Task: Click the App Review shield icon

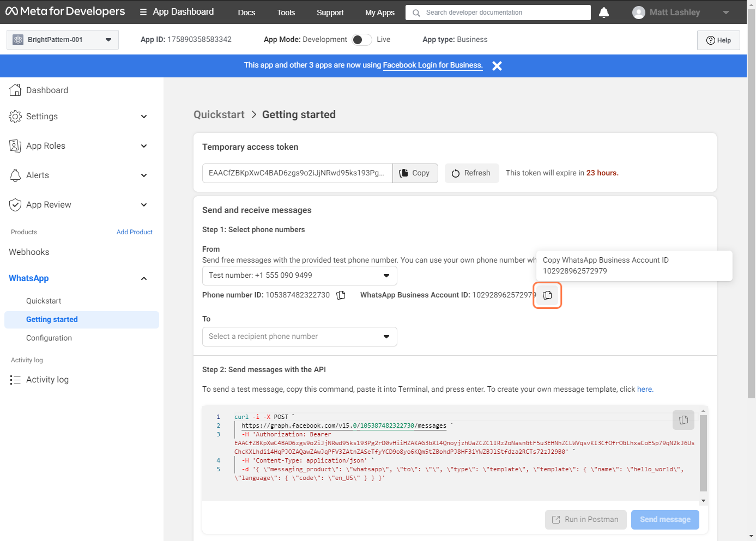Action: 15,204
